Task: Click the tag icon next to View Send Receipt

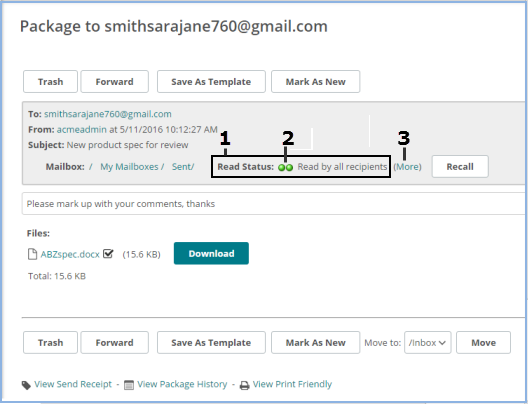Action: pos(26,385)
